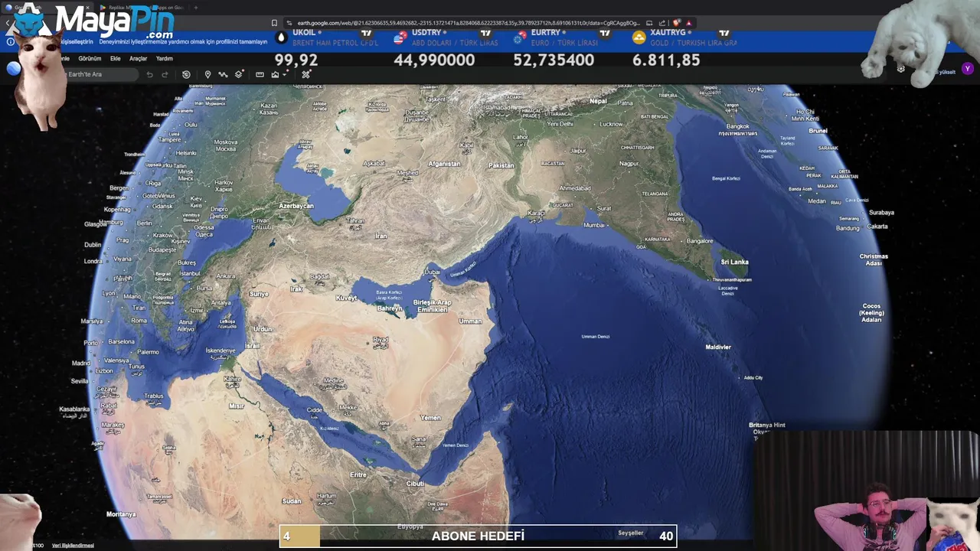Click the Moritanya label on the map
Image resolution: width=980 pixels, height=551 pixels.
(x=121, y=514)
